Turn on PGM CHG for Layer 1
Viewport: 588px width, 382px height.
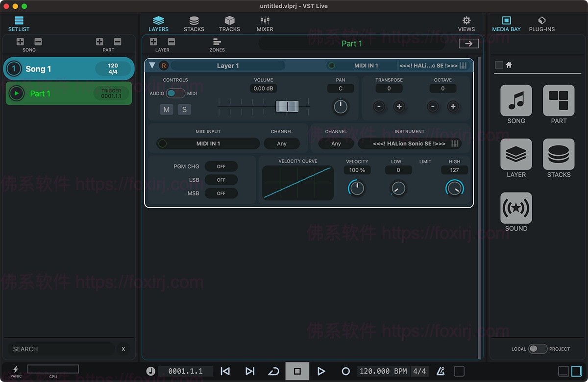pyautogui.click(x=221, y=166)
